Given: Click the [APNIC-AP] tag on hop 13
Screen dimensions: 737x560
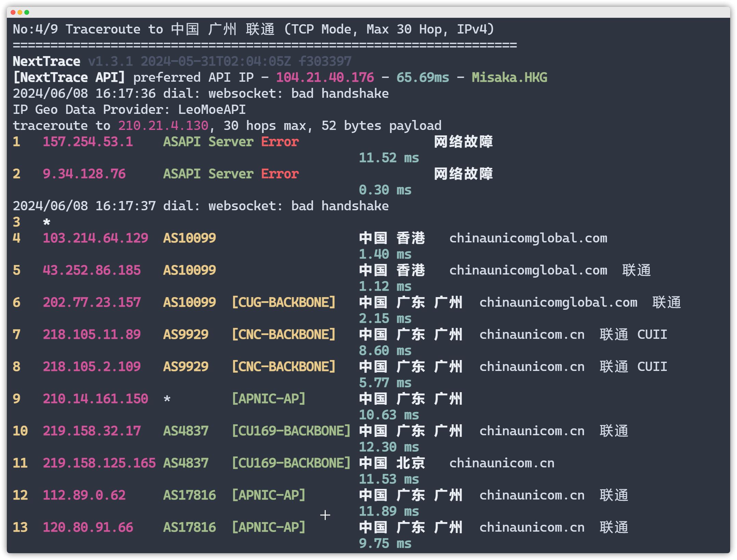Looking at the screenshot, I should [x=269, y=528].
